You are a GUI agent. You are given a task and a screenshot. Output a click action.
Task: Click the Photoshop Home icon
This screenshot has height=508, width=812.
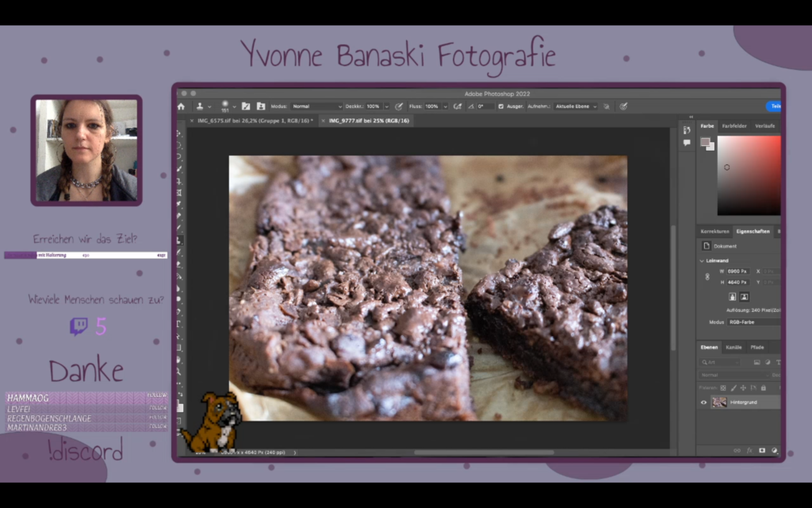click(182, 106)
